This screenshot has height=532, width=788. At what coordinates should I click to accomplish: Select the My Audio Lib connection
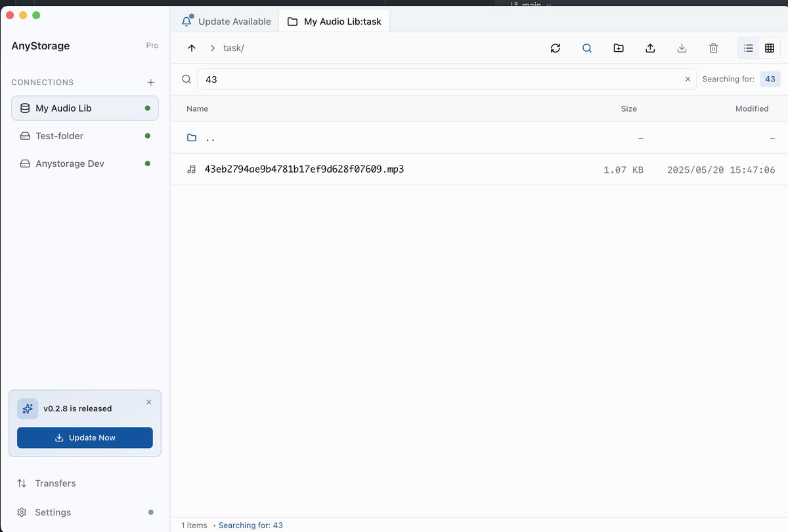[85, 108]
